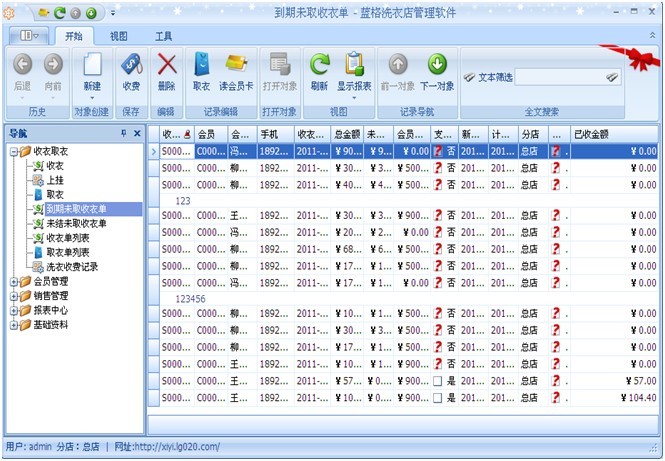Select 上挂 in the navigation tree
This screenshot has width=665, height=461.
pos(55,180)
